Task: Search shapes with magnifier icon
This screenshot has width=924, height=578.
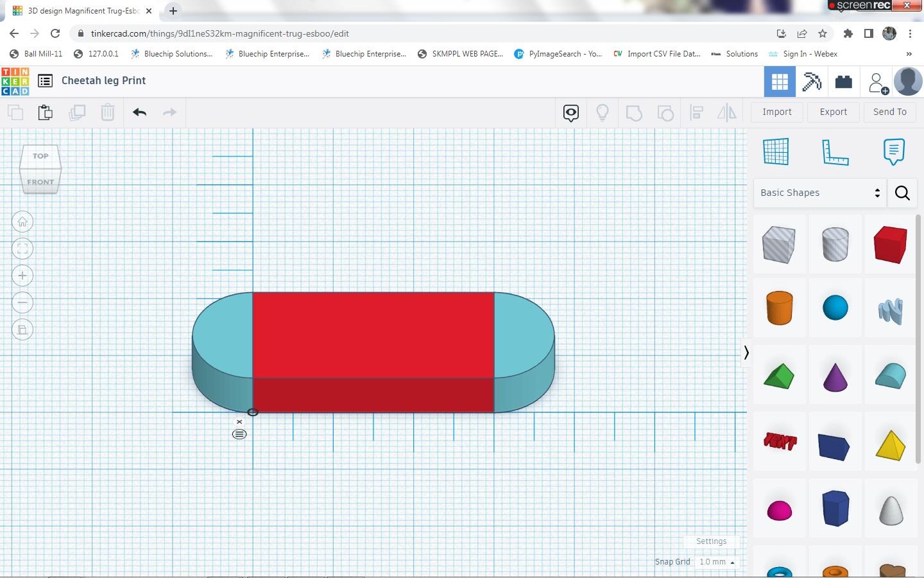Action: point(902,193)
